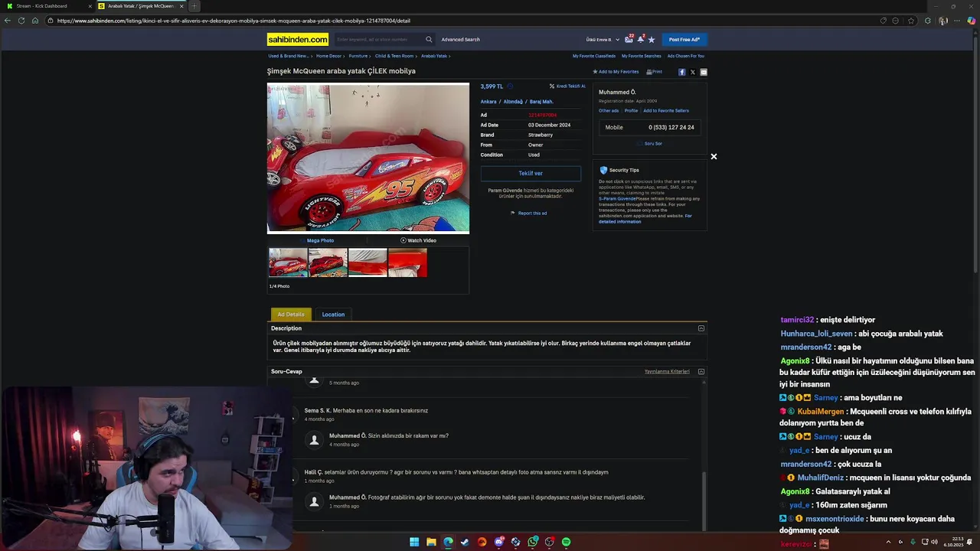
Task: Collapse the Description section
Action: pyautogui.click(x=701, y=328)
